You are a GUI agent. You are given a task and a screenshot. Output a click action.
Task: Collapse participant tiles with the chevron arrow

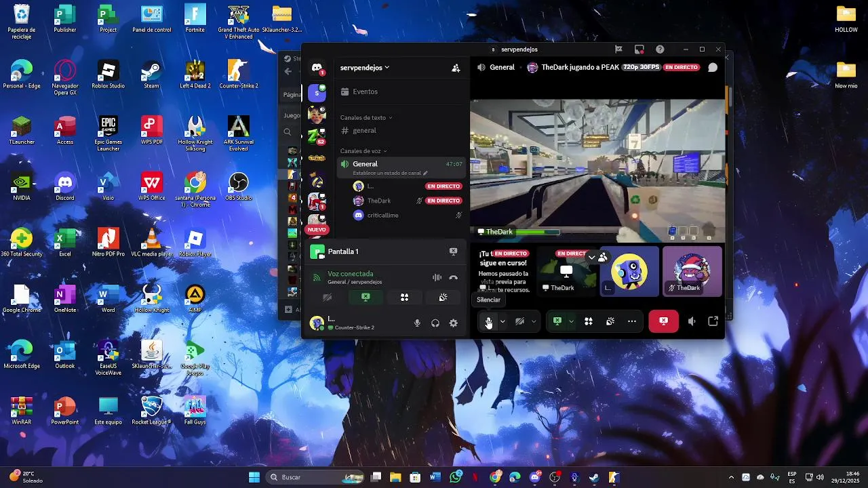pos(592,258)
